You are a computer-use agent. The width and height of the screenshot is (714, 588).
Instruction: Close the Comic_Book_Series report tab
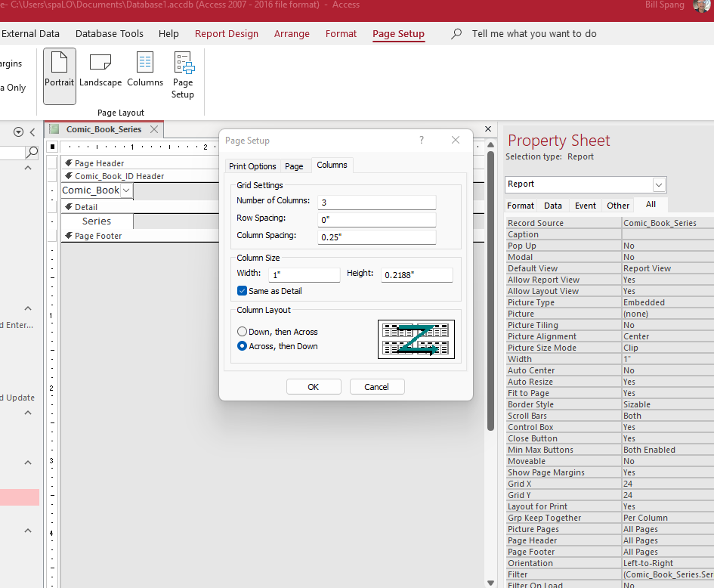[154, 129]
